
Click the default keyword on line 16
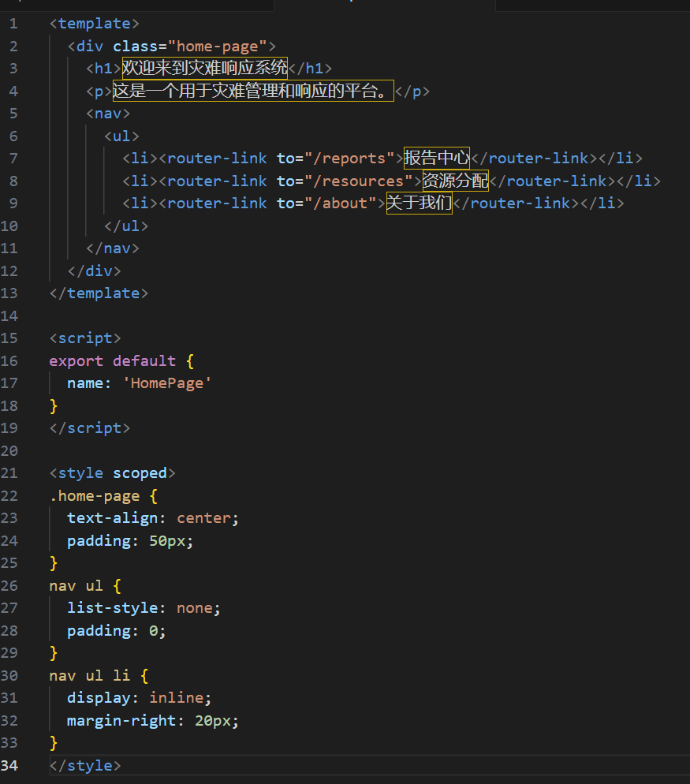point(144,361)
